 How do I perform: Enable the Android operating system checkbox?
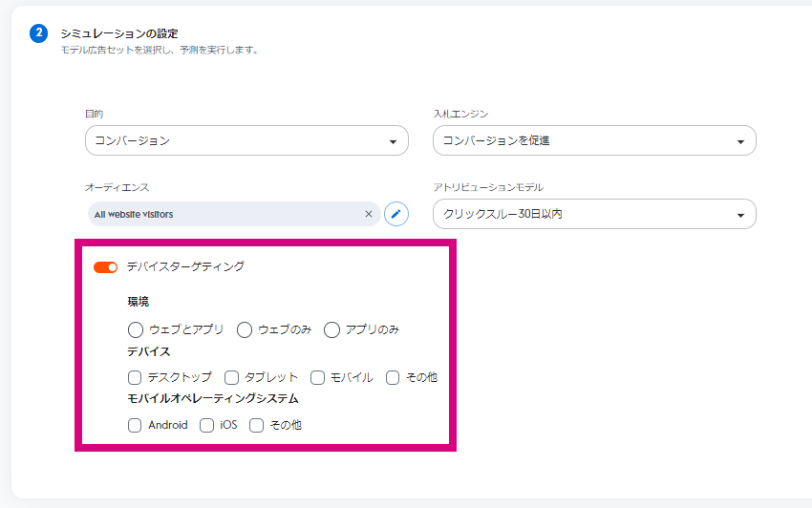135,425
